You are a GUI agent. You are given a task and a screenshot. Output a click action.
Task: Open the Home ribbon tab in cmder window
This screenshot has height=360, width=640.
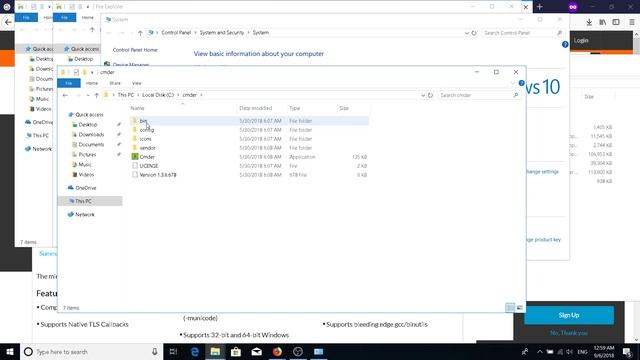tap(92, 83)
